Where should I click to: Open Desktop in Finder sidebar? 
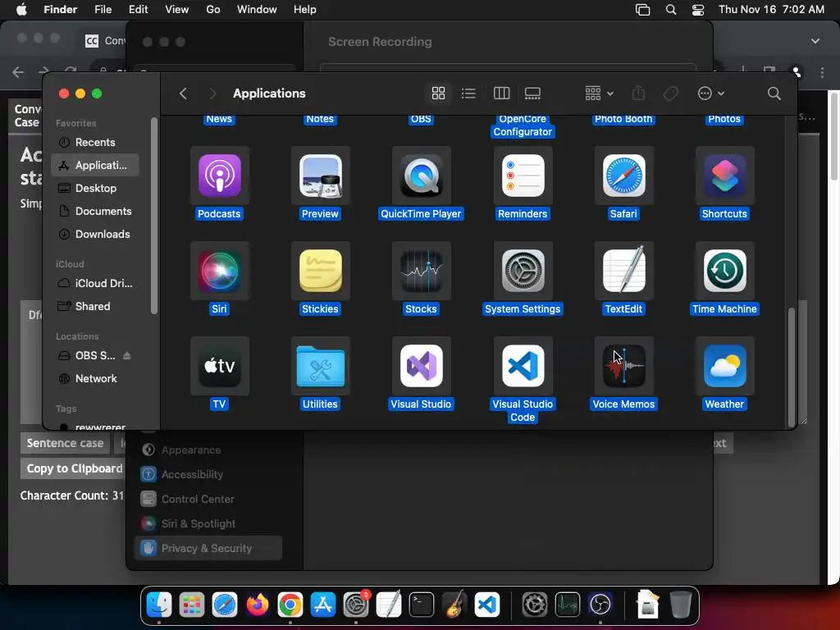[x=95, y=188]
